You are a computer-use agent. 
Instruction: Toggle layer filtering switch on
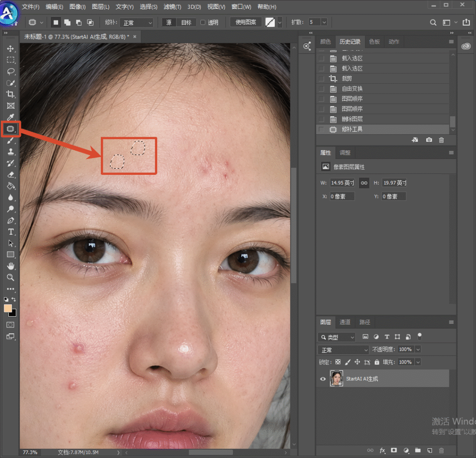420,336
